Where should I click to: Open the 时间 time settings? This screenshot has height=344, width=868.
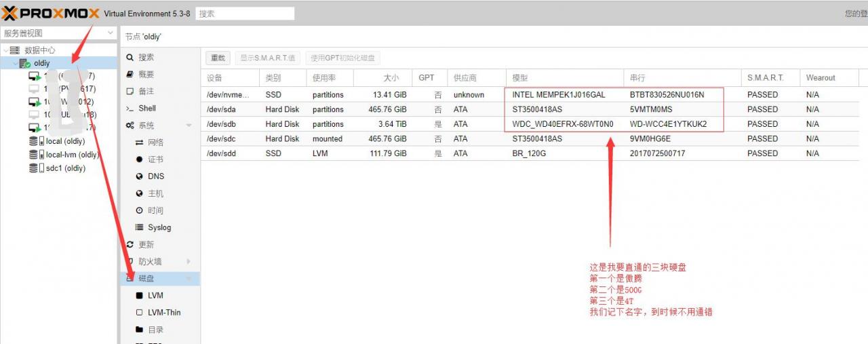tap(156, 210)
